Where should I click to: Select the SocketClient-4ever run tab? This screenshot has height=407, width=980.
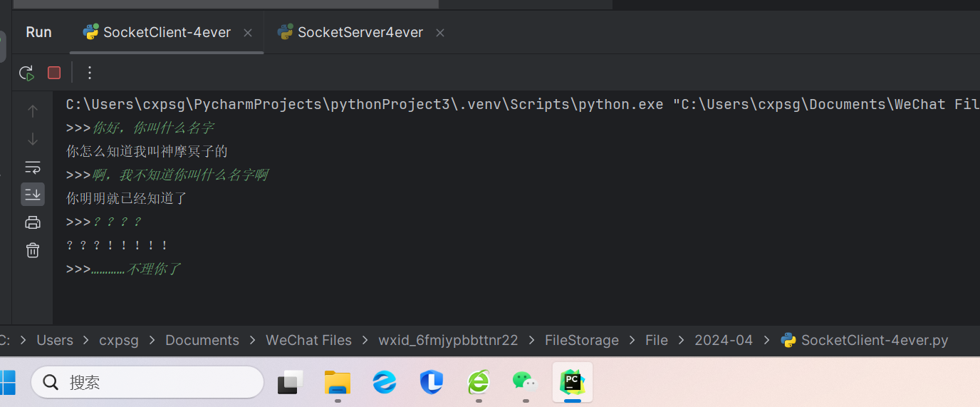coord(167,33)
